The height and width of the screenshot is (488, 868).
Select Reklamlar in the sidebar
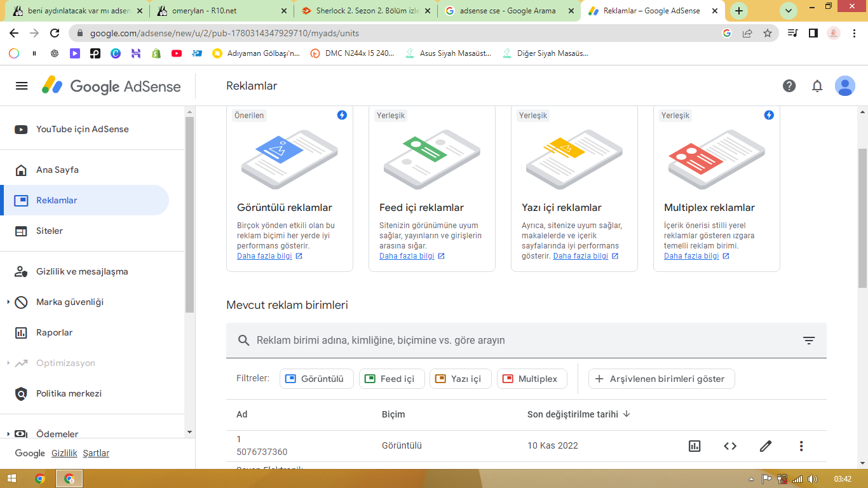click(85, 200)
